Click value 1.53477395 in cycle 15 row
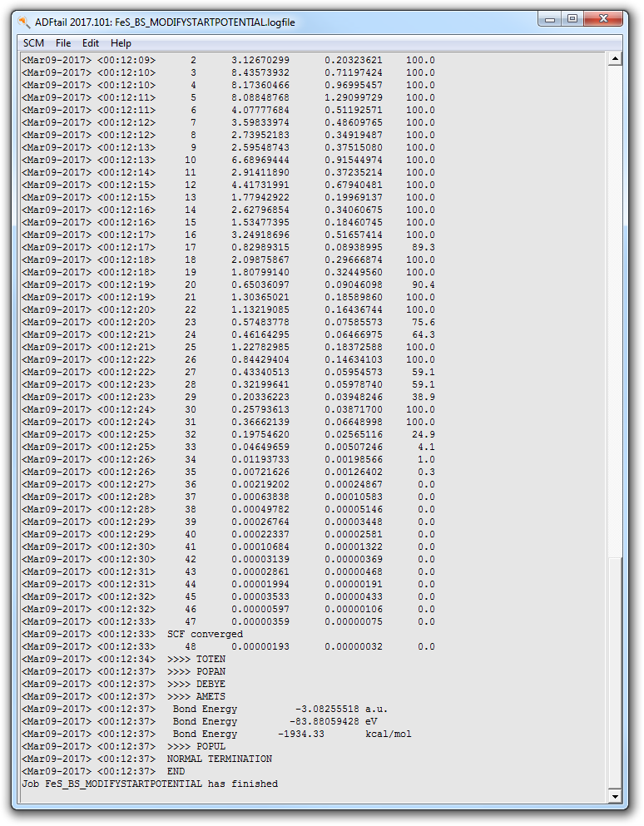This screenshot has height=826, width=644. coord(260,222)
